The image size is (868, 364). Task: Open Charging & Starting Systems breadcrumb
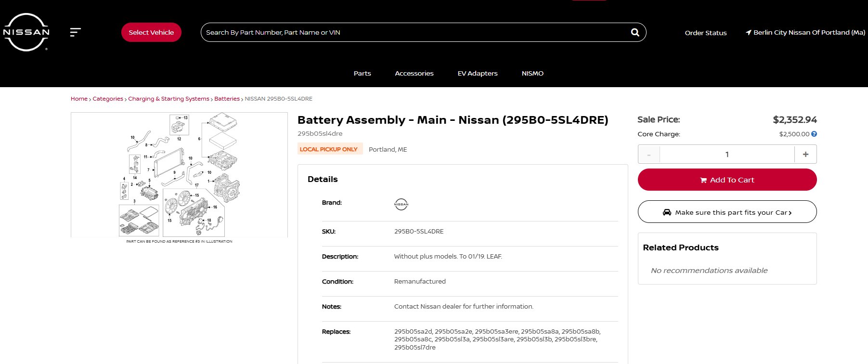(x=168, y=99)
